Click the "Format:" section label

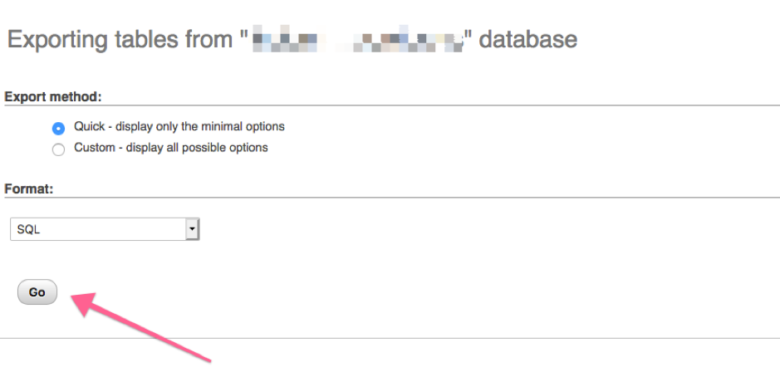point(29,189)
